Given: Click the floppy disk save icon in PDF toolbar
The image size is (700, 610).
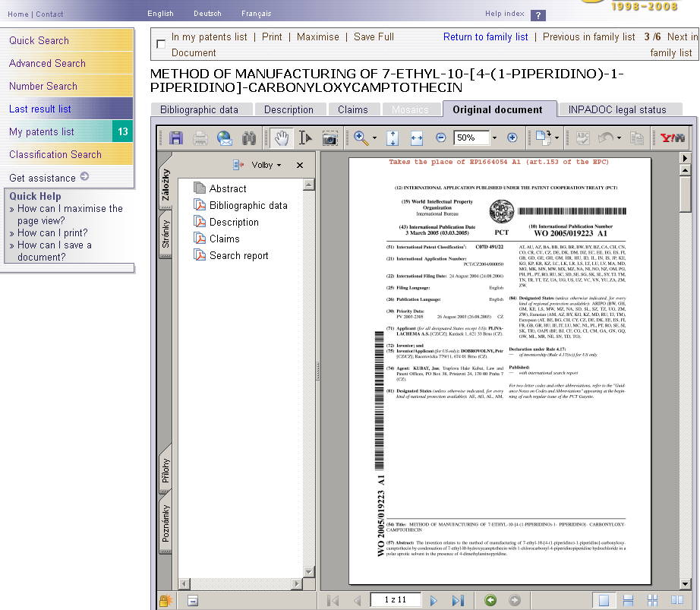Looking at the screenshot, I should [176, 138].
